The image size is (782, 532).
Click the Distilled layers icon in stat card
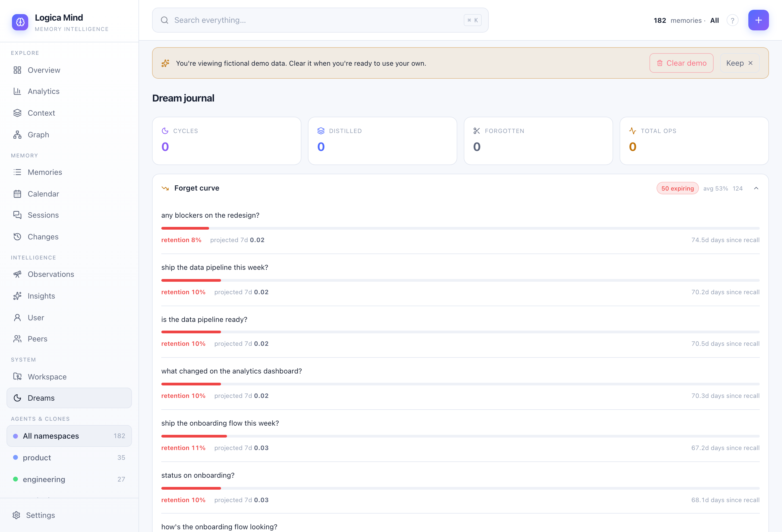[x=321, y=131]
